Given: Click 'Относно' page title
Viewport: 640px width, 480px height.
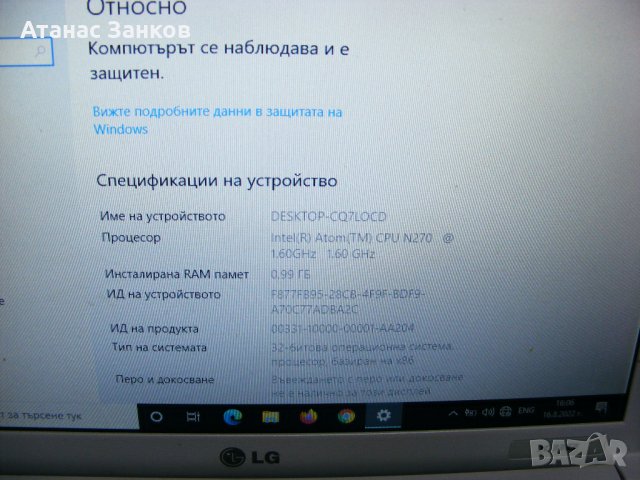Looking at the screenshot, I should (136, 8).
